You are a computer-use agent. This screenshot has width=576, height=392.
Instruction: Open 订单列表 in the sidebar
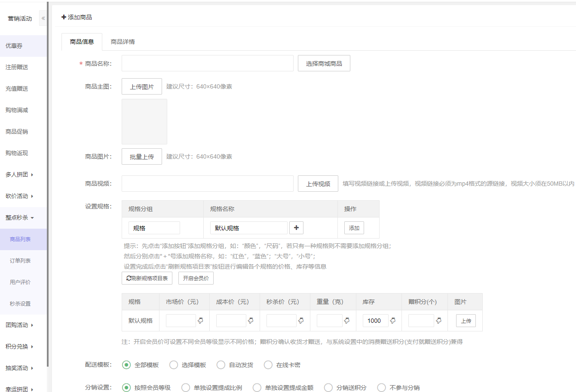tap(20, 260)
